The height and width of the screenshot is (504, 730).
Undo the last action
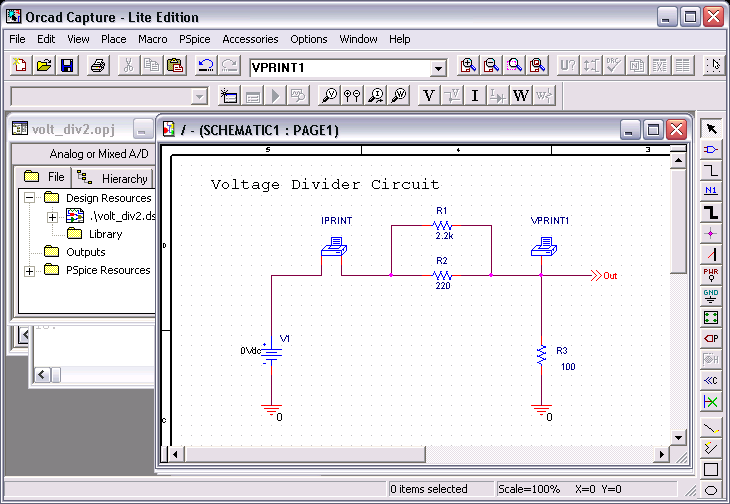coord(206,66)
